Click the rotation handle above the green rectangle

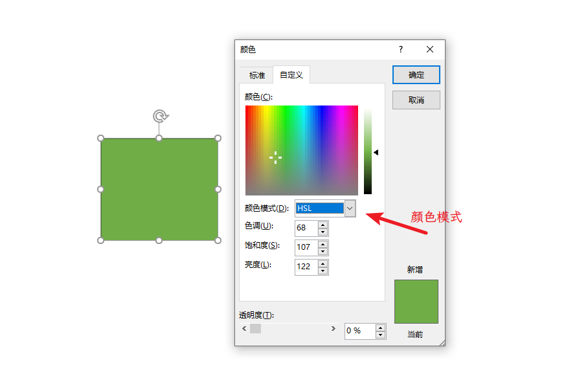(x=161, y=116)
